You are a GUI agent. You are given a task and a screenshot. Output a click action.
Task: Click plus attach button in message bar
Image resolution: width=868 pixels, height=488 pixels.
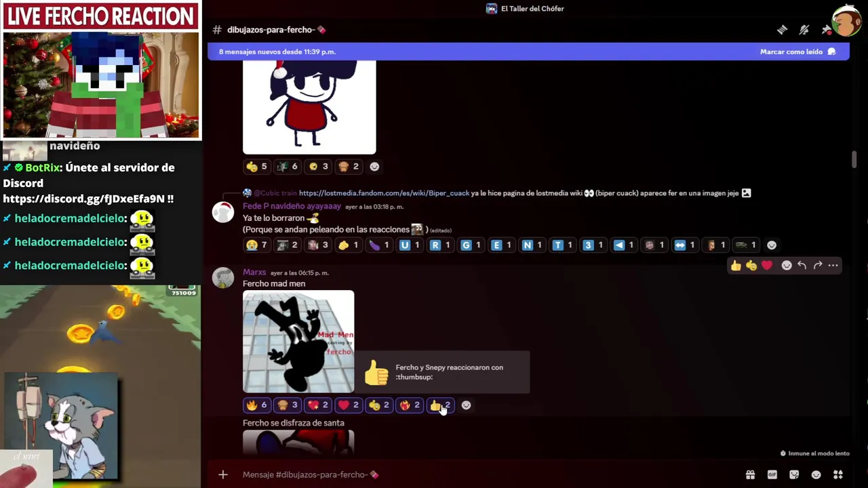[223, 474]
